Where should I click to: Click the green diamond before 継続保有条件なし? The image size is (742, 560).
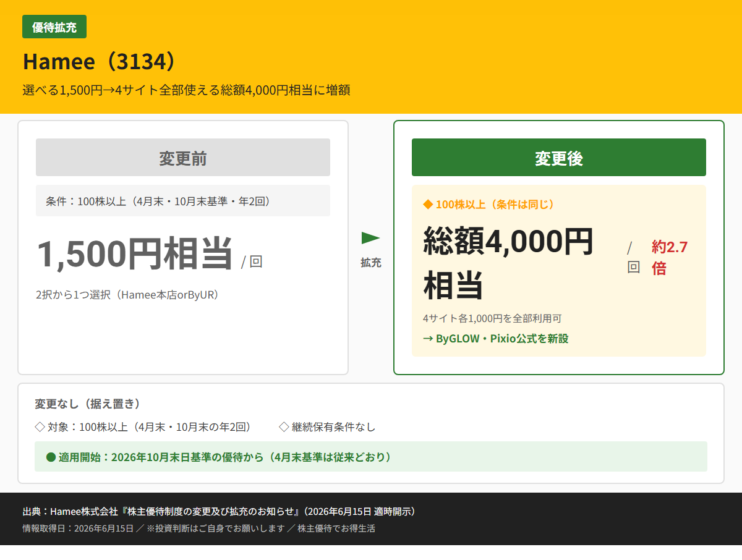[x=284, y=426]
